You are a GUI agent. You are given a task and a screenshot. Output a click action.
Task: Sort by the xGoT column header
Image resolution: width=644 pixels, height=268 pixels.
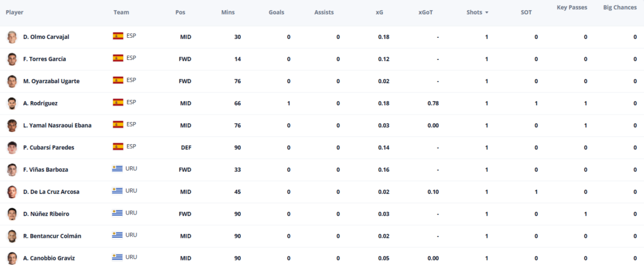tap(426, 13)
